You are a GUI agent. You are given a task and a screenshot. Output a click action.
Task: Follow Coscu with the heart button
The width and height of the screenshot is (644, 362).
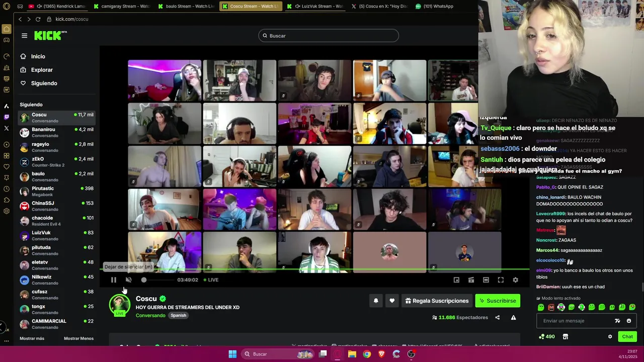[392, 301]
